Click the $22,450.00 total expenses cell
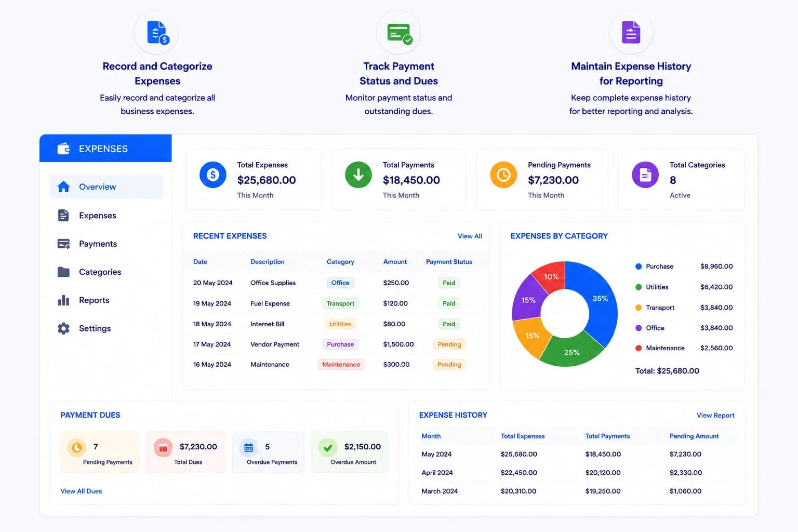Viewport: 798px width, 532px height. coord(518,473)
